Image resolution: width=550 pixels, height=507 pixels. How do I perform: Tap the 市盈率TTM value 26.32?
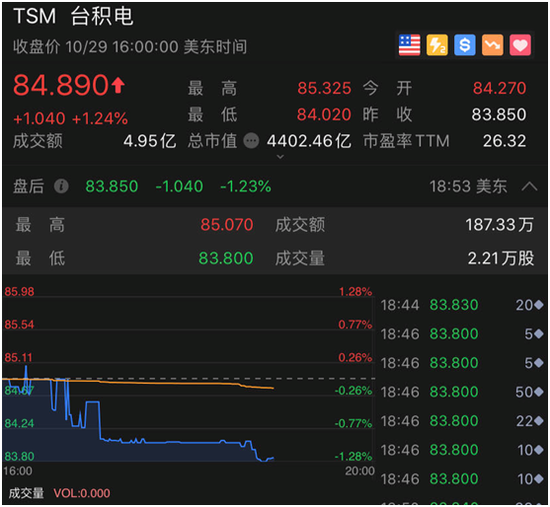504,141
